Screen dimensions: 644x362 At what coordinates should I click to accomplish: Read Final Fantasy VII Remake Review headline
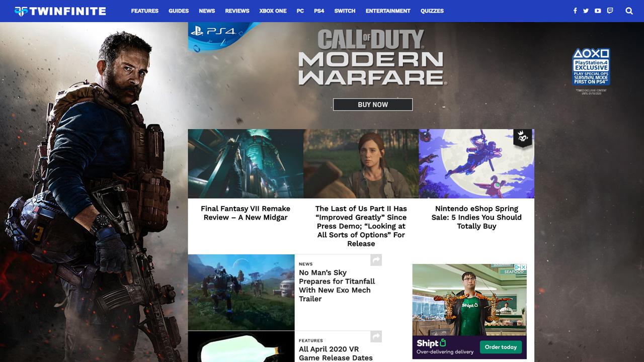[x=246, y=213]
